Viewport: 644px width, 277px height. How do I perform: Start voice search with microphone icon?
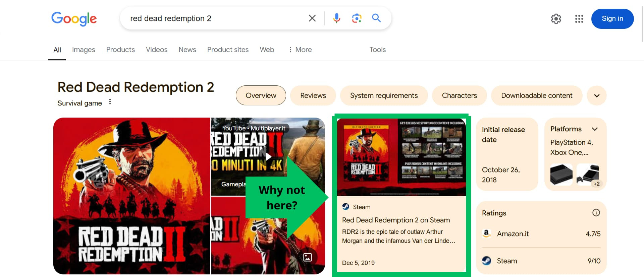[337, 18]
